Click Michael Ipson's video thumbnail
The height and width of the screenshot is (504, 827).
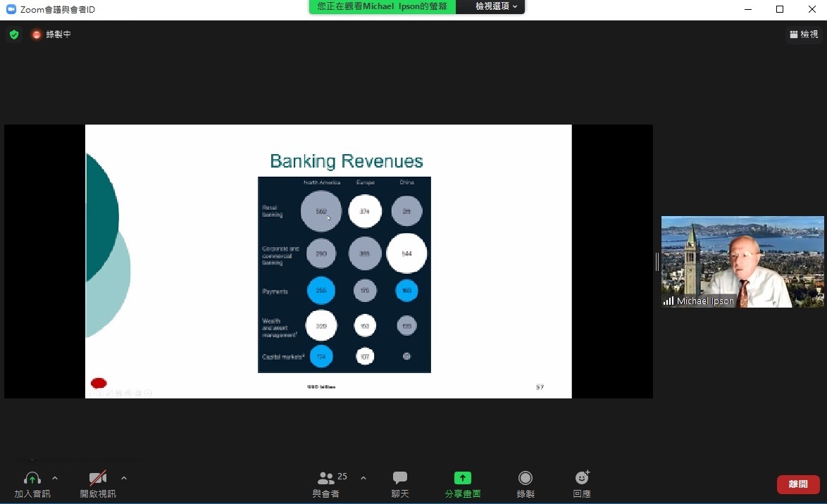point(742,261)
